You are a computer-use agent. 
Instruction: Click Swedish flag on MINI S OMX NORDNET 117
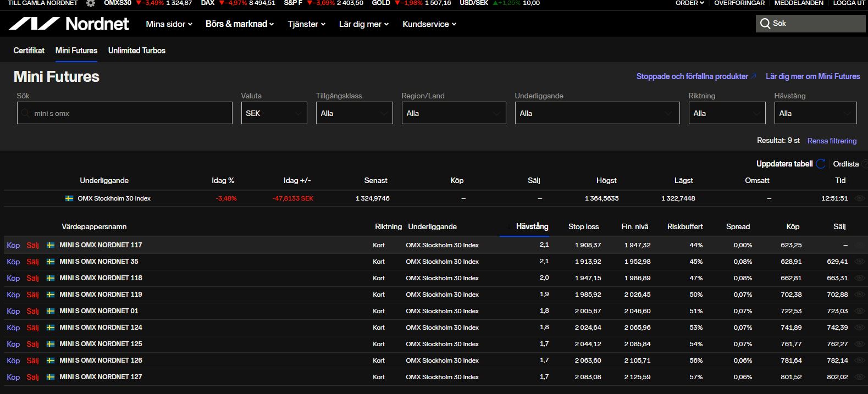pos(51,245)
